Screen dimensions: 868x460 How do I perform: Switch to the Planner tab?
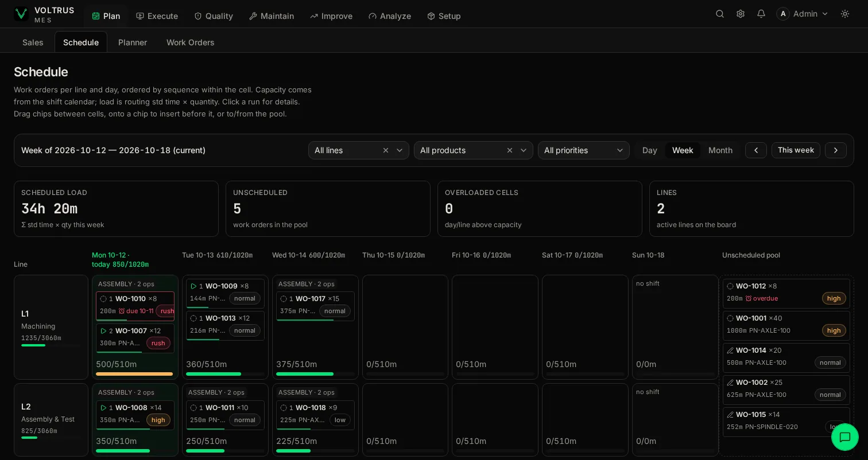click(x=133, y=42)
